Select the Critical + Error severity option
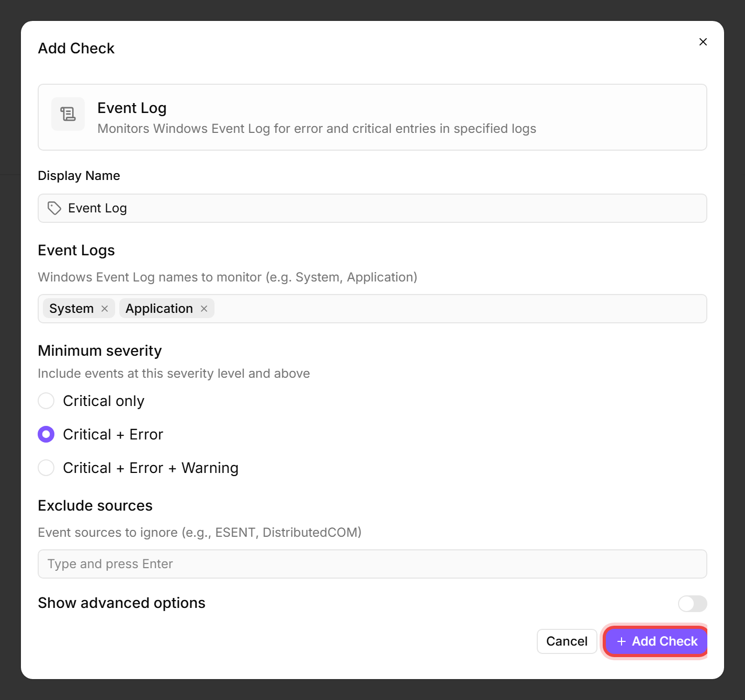The height and width of the screenshot is (700, 745). (46, 434)
